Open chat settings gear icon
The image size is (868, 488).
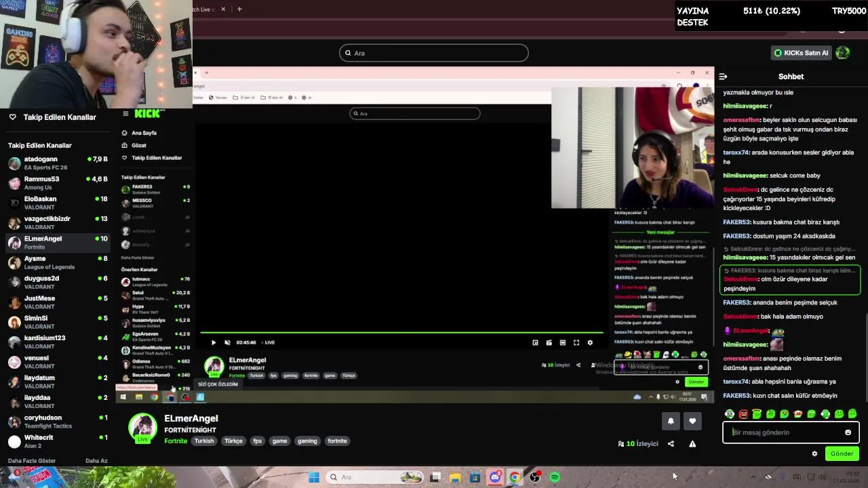pyautogui.click(x=814, y=454)
